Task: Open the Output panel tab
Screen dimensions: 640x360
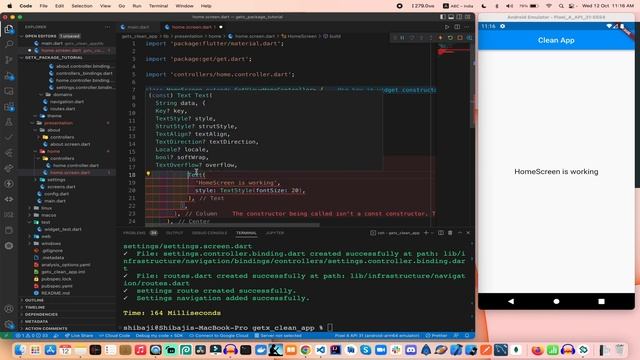Action: (174, 233)
